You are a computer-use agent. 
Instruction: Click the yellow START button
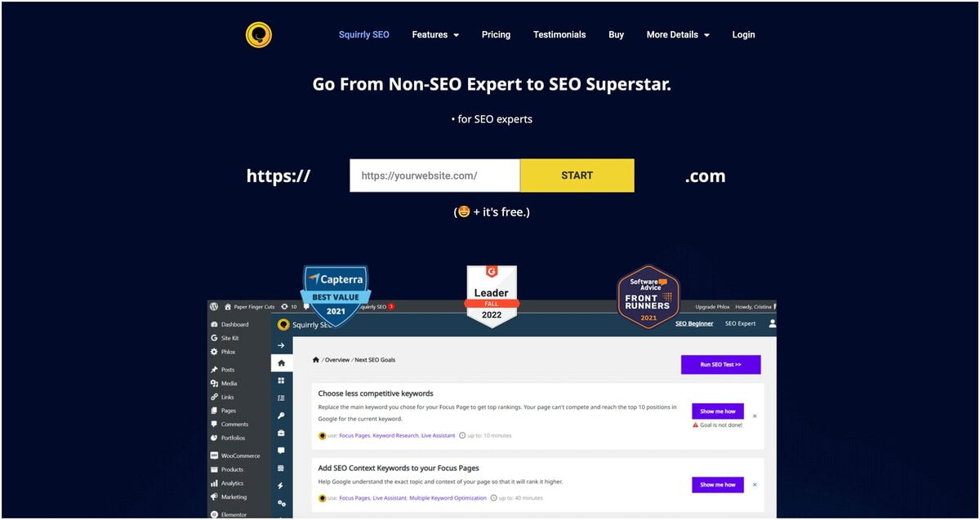click(x=577, y=176)
